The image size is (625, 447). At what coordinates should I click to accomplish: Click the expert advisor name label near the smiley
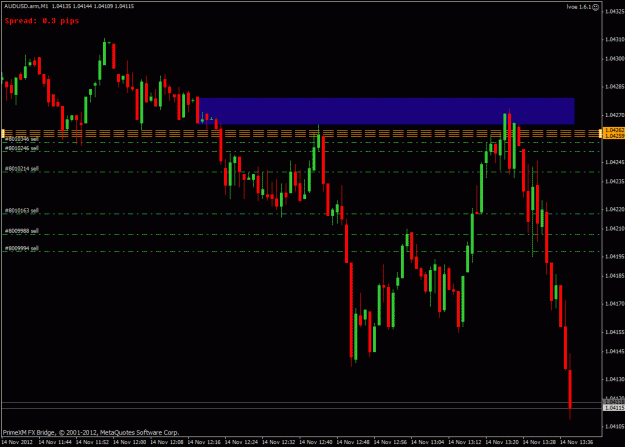(x=579, y=7)
